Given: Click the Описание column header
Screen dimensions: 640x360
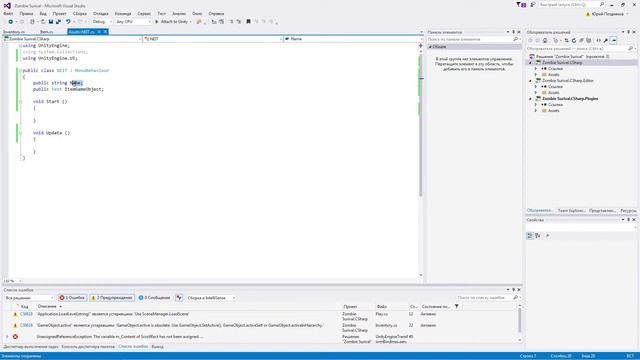Looking at the screenshot, I should pos(47,306).
